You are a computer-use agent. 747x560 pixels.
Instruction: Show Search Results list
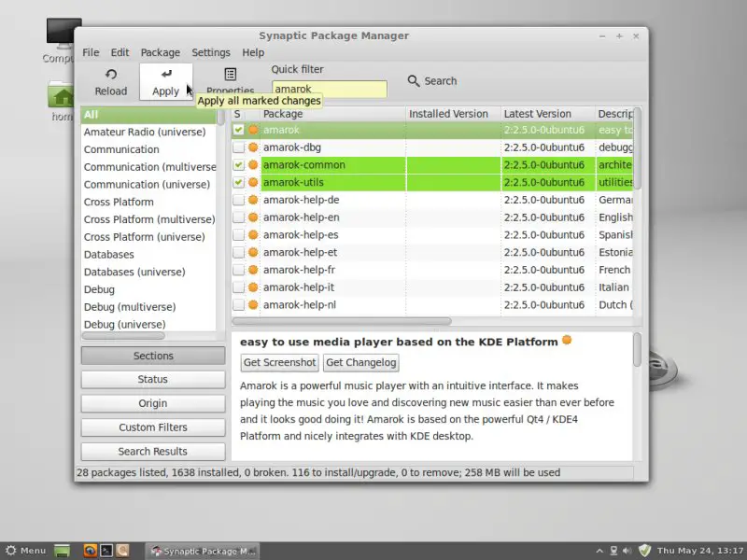(153, 452)
